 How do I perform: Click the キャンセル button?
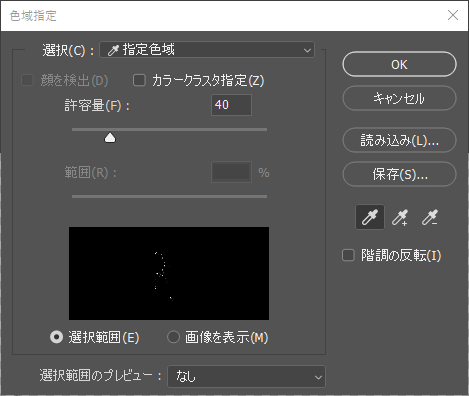pos(399,98)
